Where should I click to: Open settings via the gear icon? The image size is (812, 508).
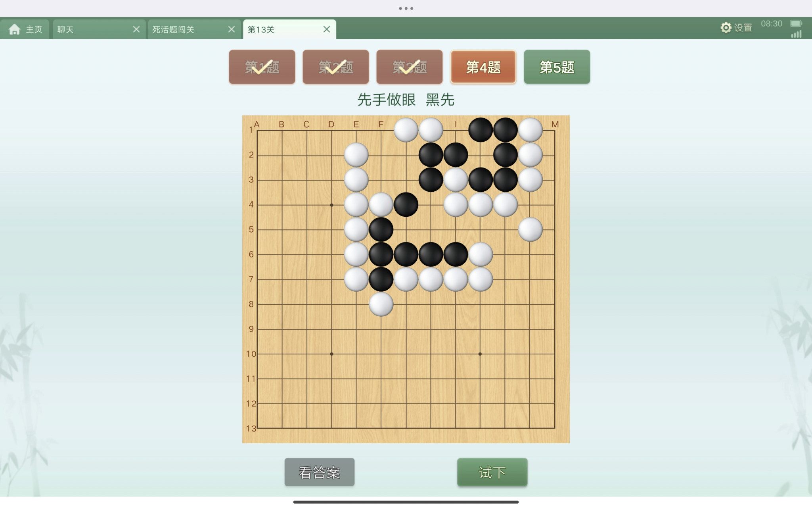point(726,28)
